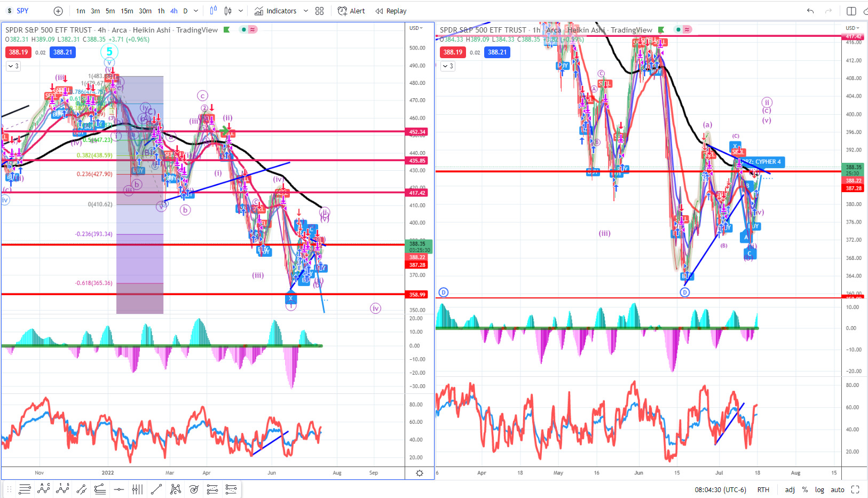Toggle the pink data mode pill on 1h chart
Viewport: 868px width, 498px height.
coord(687,29)
